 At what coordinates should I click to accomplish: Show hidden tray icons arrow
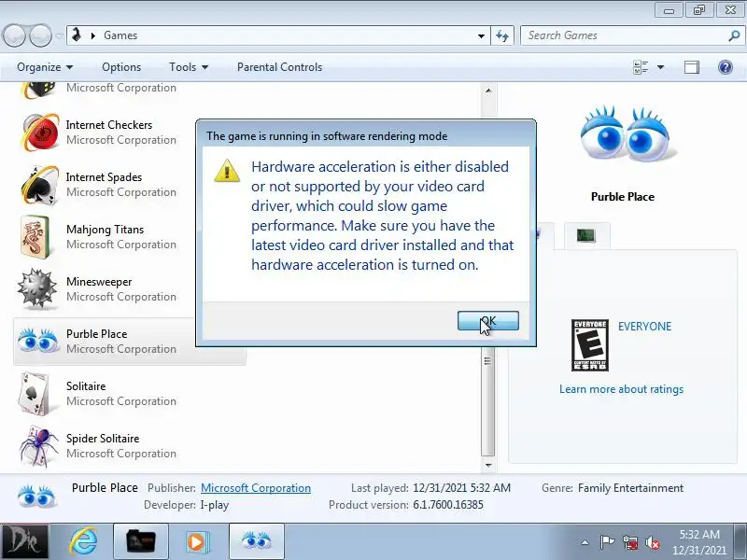(585, 542)
